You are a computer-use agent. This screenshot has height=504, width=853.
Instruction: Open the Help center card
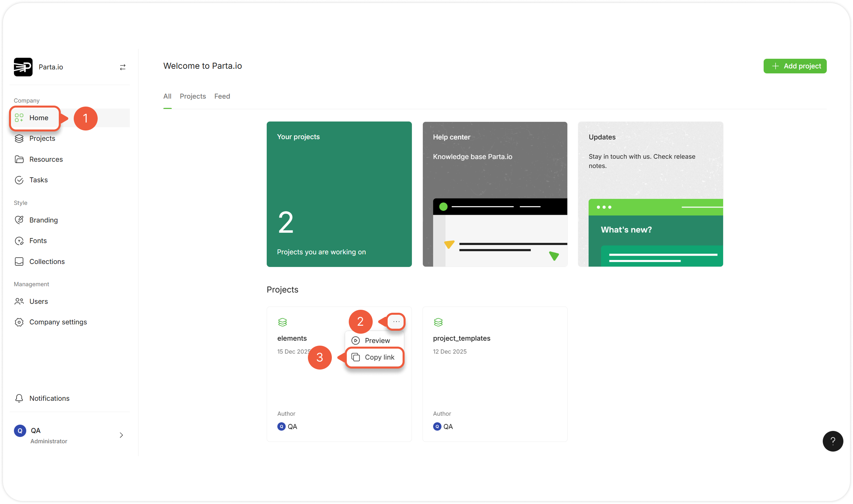point(495,194)
